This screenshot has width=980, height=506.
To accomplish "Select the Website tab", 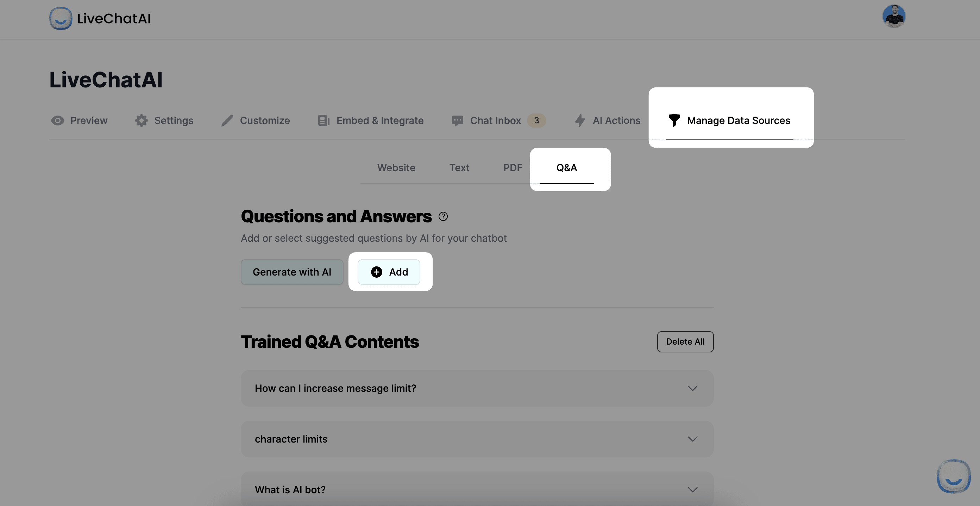I will pyautogui.click(x=396, y=167).
